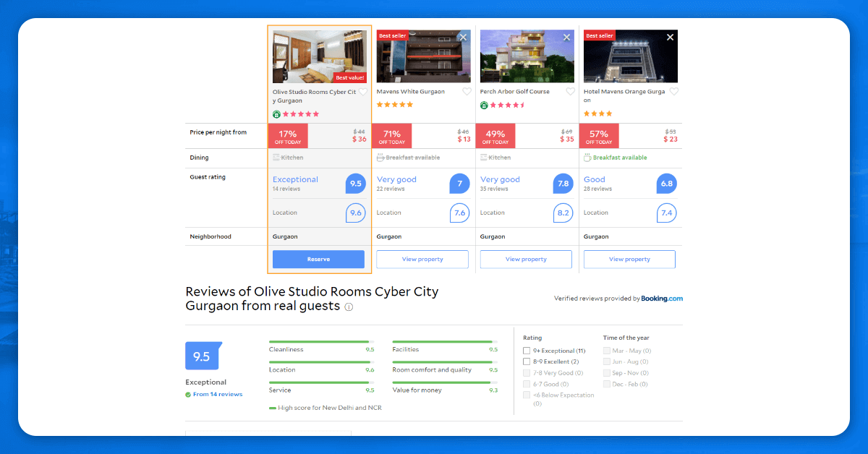Open the From 14 reviews link
The height and width of the screenshot is (454, 868).
pos(218,395)
